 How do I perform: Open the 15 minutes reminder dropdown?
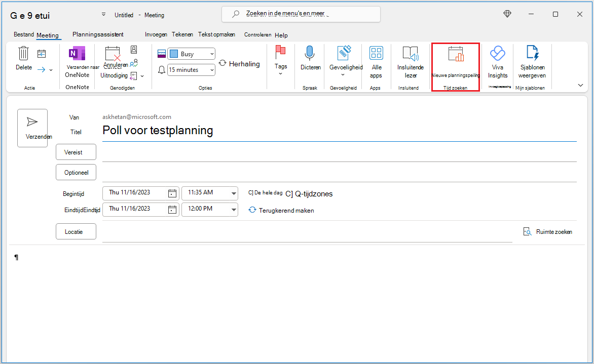coord(191,70)
